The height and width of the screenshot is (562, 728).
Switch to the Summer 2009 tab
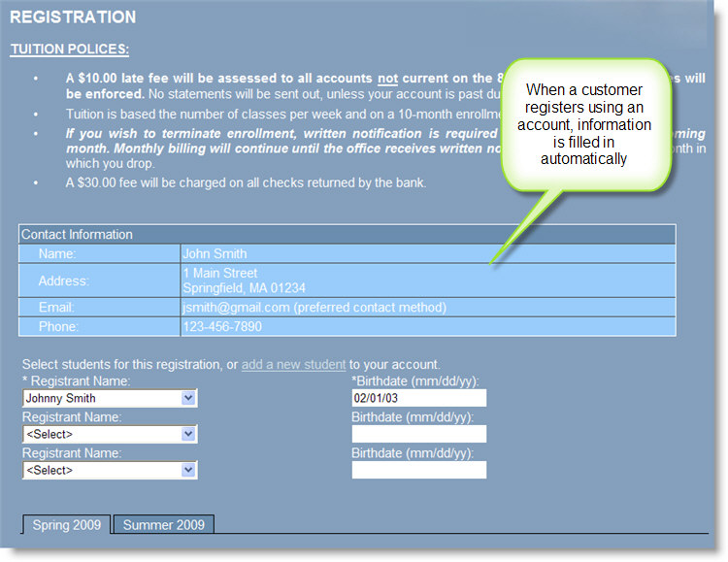[163, 525]
